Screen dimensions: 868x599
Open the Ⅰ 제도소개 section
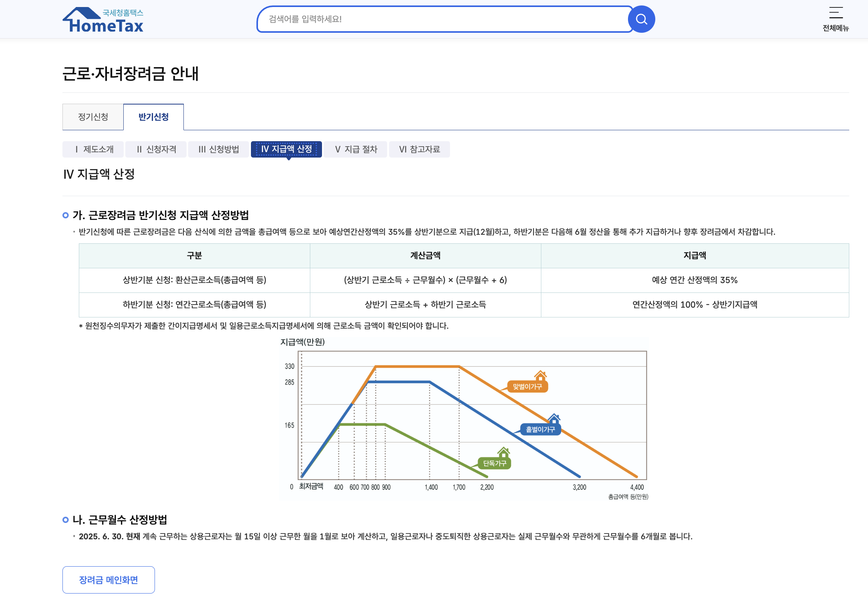pos(93,149)
